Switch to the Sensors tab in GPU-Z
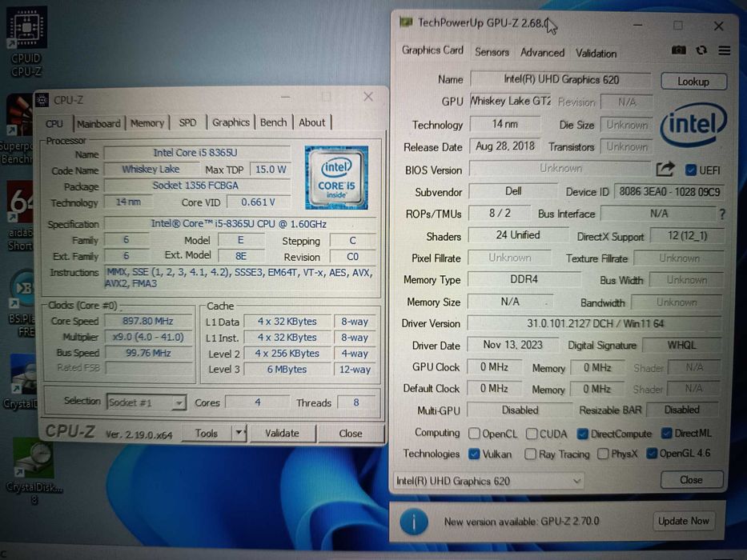This screenshot has height=560, width=747. coord(492,52)
